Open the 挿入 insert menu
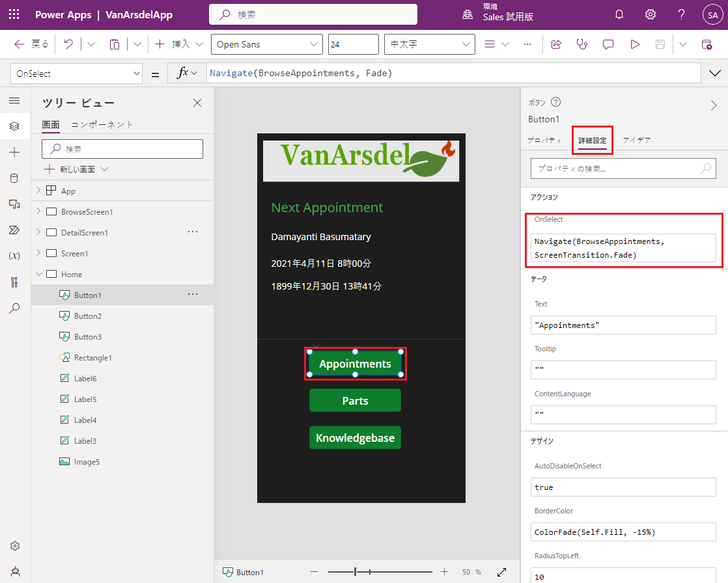This screenshot has height=583, width=728. pos(179,44)
